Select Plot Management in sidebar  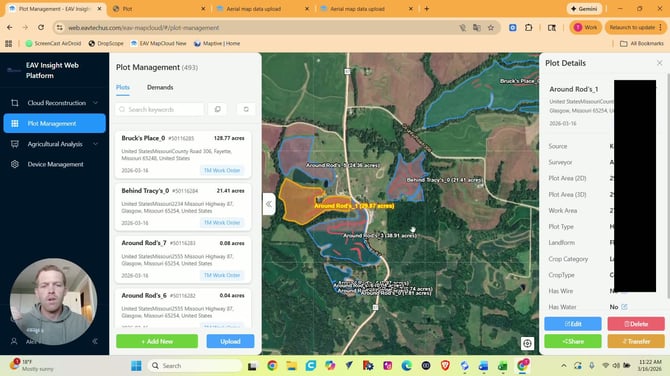click(x=55, y=123)
